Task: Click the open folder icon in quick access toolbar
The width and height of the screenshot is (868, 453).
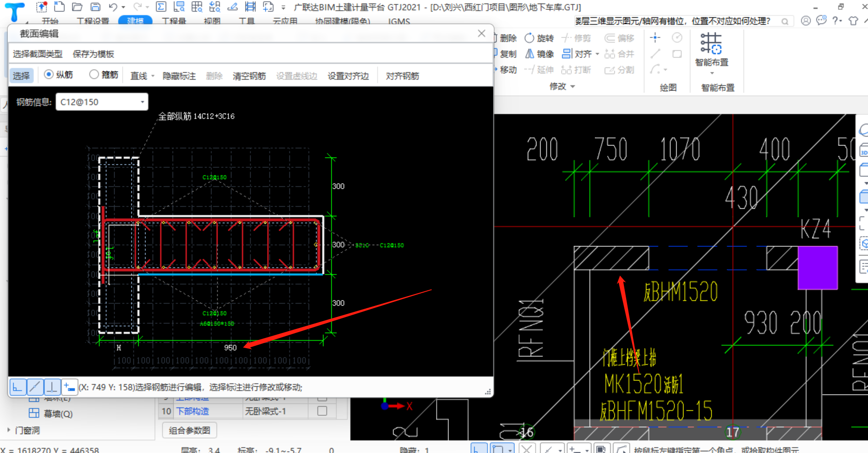Action: pos(77,7)
